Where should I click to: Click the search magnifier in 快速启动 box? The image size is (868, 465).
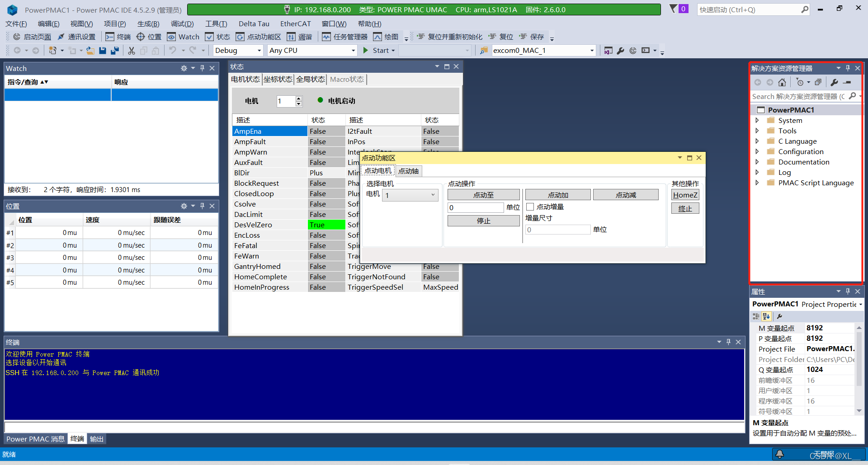[x=805, y=9]
